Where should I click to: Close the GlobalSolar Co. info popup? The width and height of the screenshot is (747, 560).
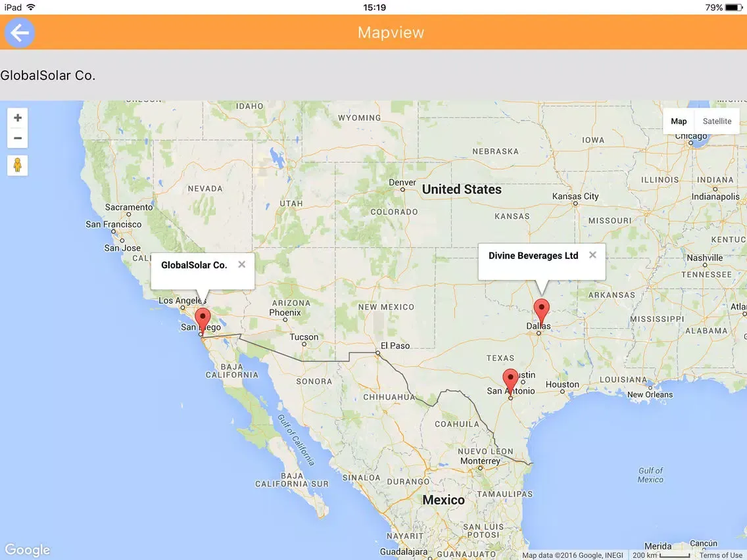click(x=242, y=264)
